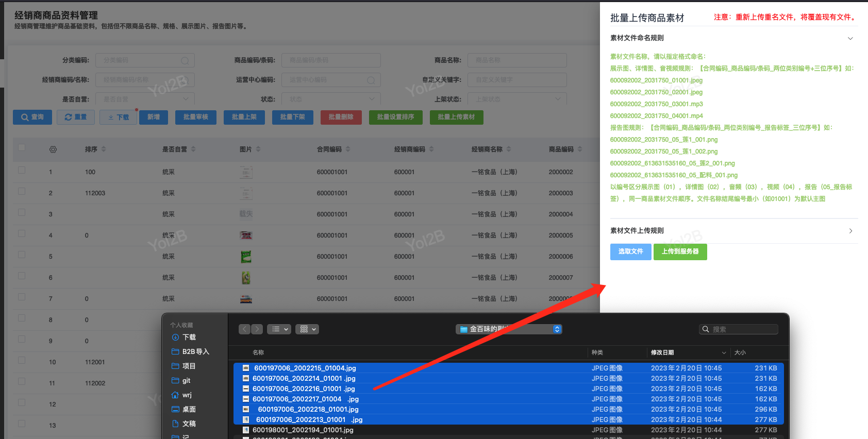
Task: Click the 上传到服务器 upload button
Action: [680, 251]
